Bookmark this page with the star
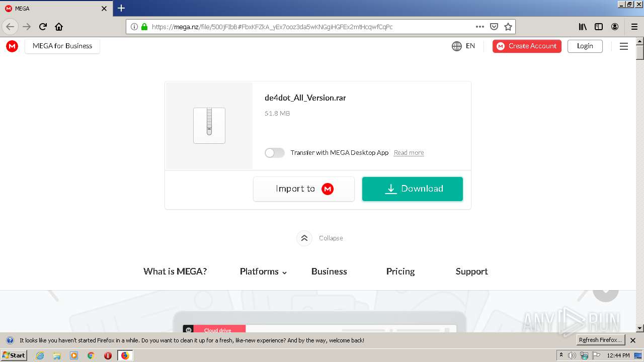 [508, 27]
